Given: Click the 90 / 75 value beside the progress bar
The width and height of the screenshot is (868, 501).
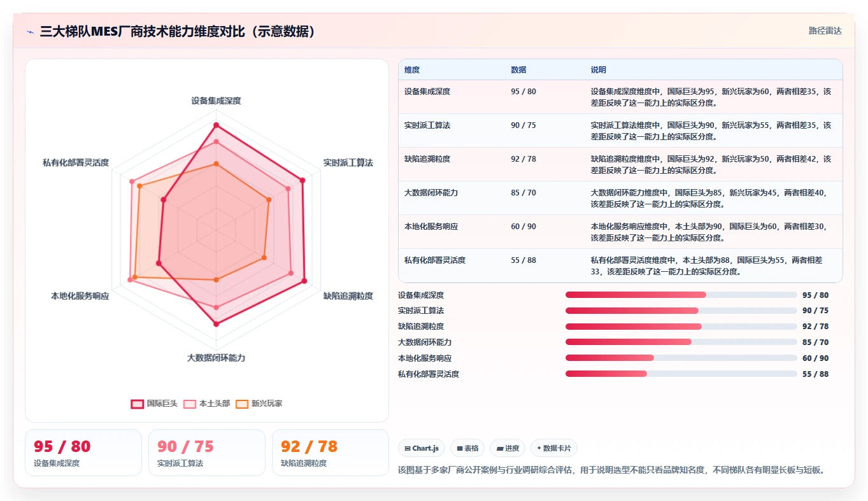Looking at the screenshot, I should click(816, 311).
